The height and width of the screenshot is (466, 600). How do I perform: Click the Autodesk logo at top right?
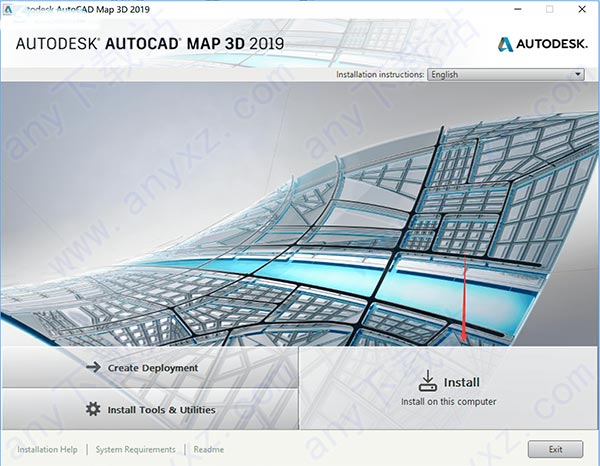tap(543, 44)
